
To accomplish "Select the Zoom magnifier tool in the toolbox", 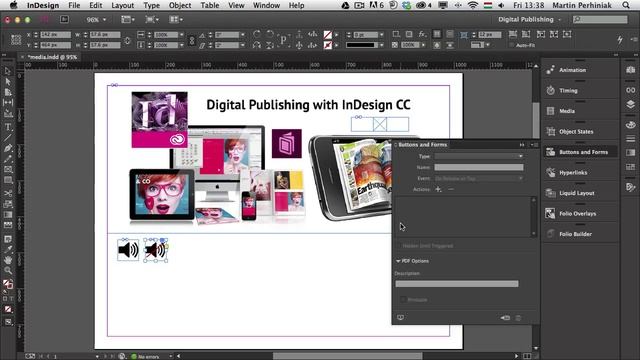I will (8, 270).
